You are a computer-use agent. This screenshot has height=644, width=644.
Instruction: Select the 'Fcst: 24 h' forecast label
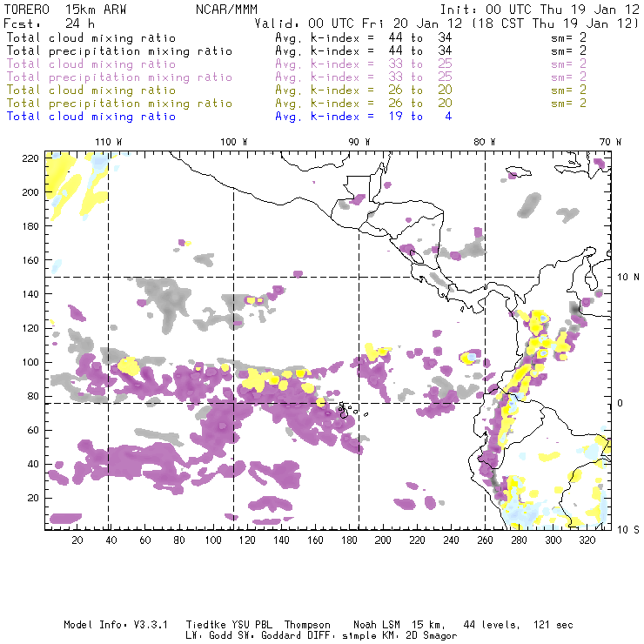(49, 23)
